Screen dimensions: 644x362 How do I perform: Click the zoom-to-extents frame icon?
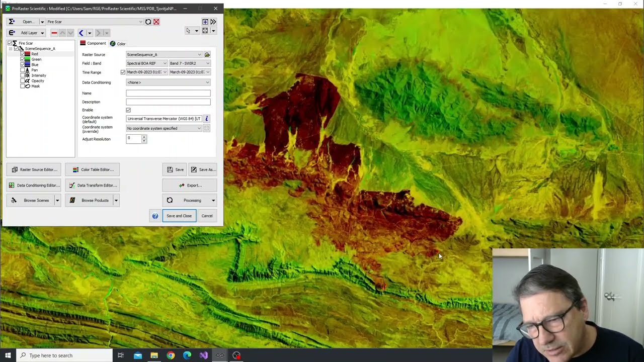pyautogui.click(x=205, y=31)
